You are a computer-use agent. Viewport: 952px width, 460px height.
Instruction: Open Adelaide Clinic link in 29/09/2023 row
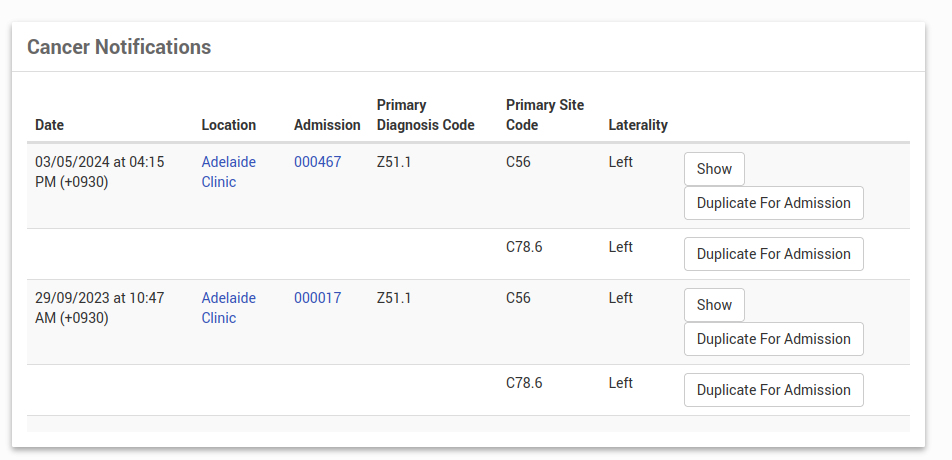click(x=228, y=308)
